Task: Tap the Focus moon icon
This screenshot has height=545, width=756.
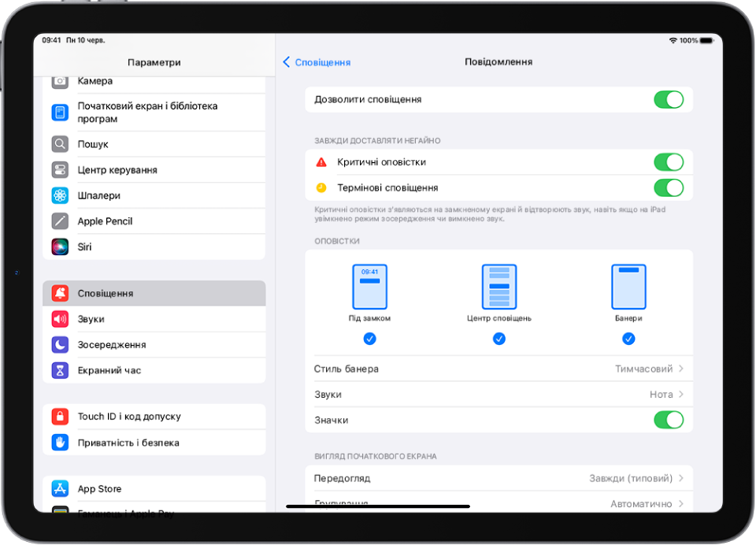Action: coord(60,344)
